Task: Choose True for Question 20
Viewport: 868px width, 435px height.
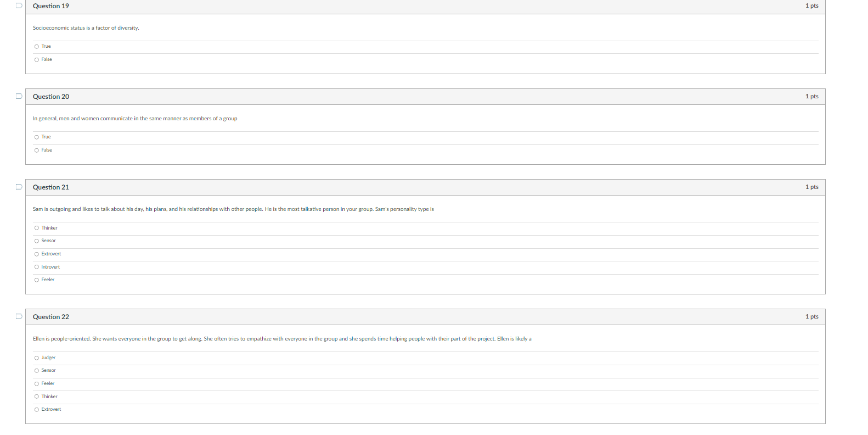Action: [37, 137]
